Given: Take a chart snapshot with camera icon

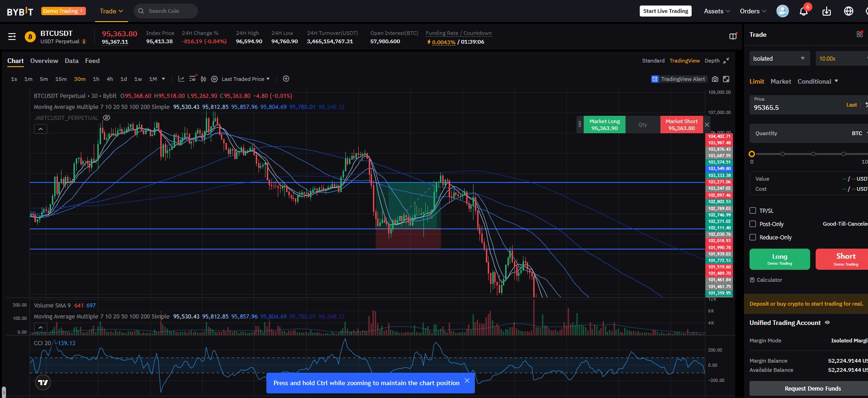Looking at the screenshot, I should (715, 79).
